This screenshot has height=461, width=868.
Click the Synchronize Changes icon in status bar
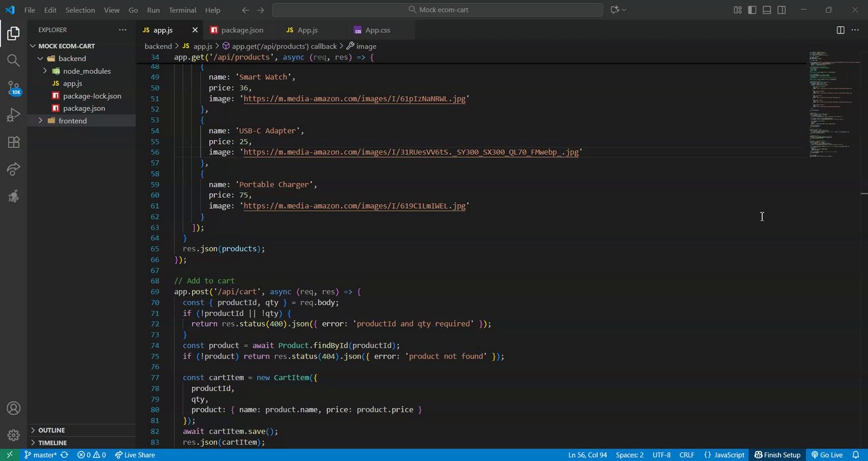click(64, 455)
